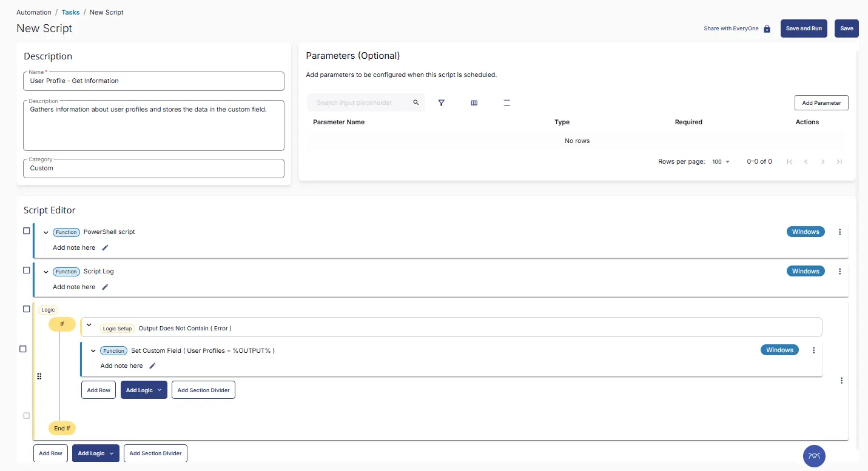
Task: Click the filter icon in Parameters toolbar
Action: click(x=442, y=103)
